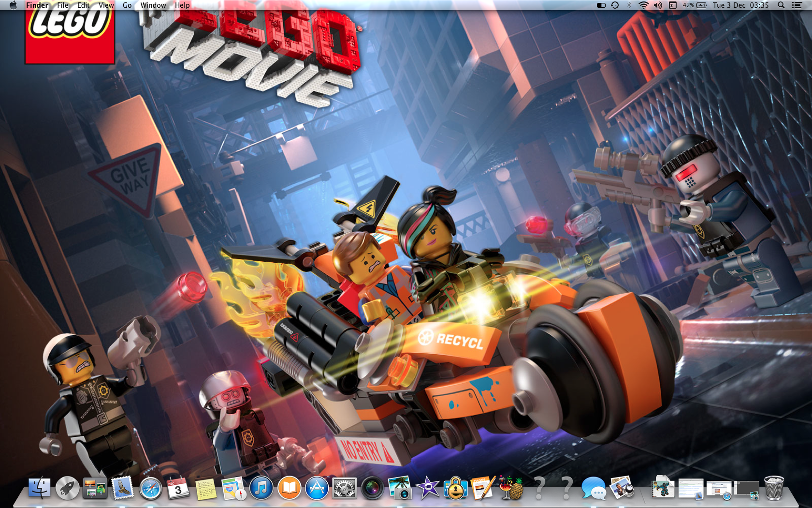Open the yellow Notes pad icon
Viewport: 812px width, 508px height.
206,488
